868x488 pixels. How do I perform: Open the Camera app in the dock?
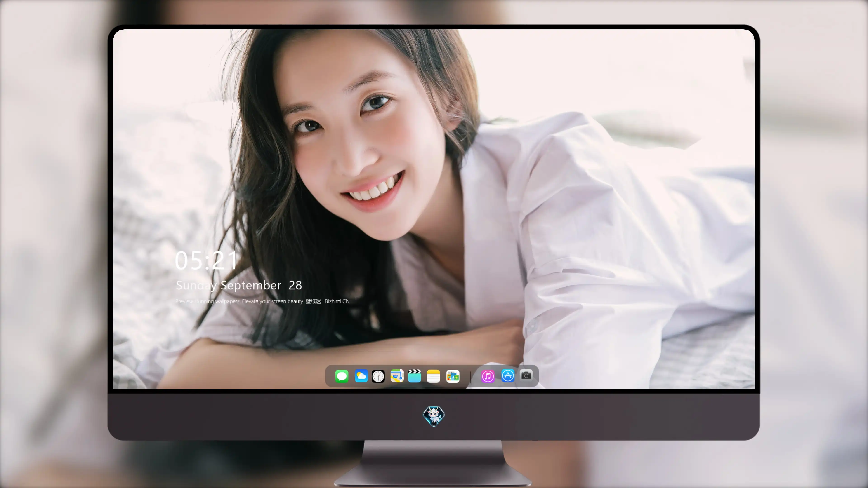(x=526, y=375)
